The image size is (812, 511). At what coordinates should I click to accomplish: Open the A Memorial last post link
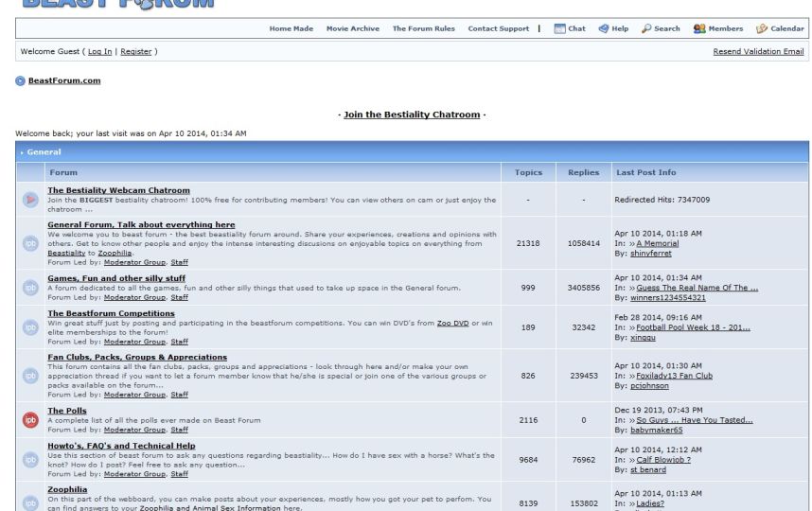click(x=657, y=244)
